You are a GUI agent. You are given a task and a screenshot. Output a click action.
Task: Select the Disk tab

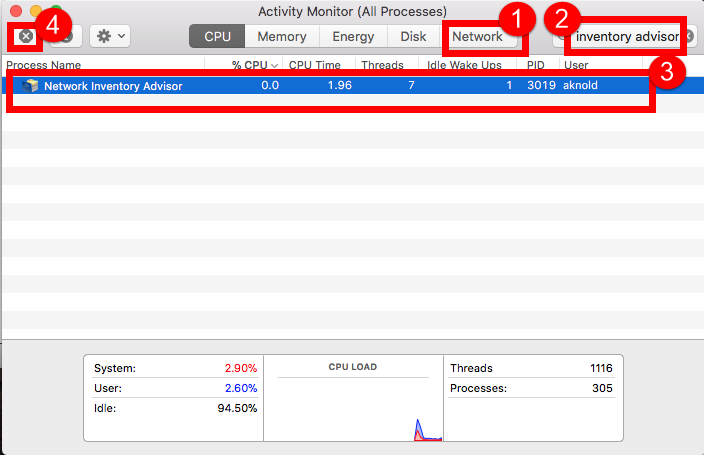[x=413, y=36]
